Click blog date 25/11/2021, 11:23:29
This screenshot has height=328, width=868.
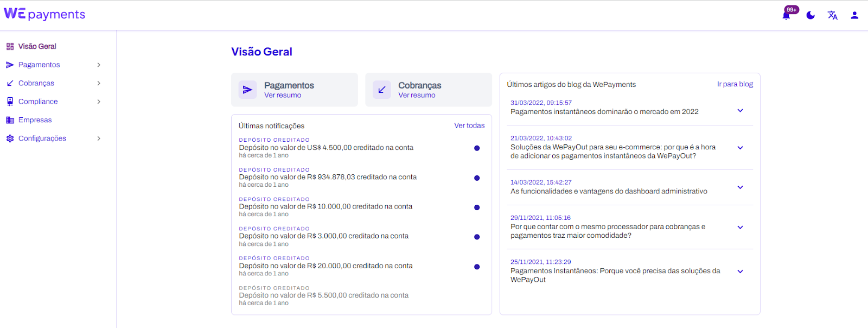[x=540, y=262]
